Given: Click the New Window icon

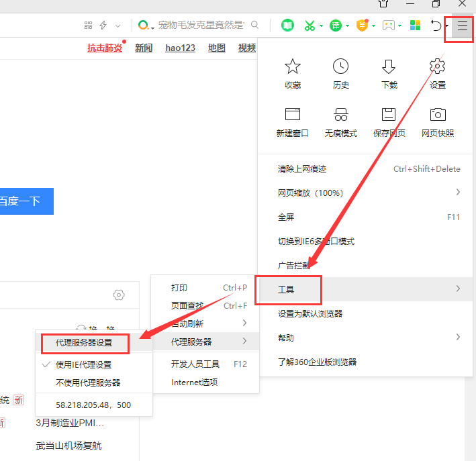Looking at the screenshot, I should (x=293, y=115).
